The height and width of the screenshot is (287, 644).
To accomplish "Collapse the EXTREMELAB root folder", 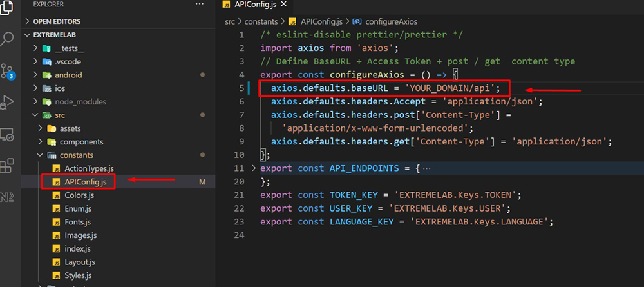I will pos(27,35).
